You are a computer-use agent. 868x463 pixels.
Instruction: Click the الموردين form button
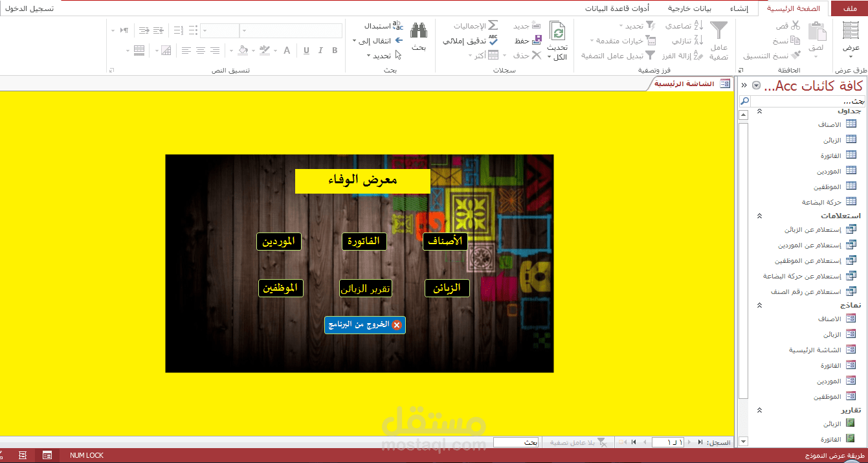pos(279,241)
